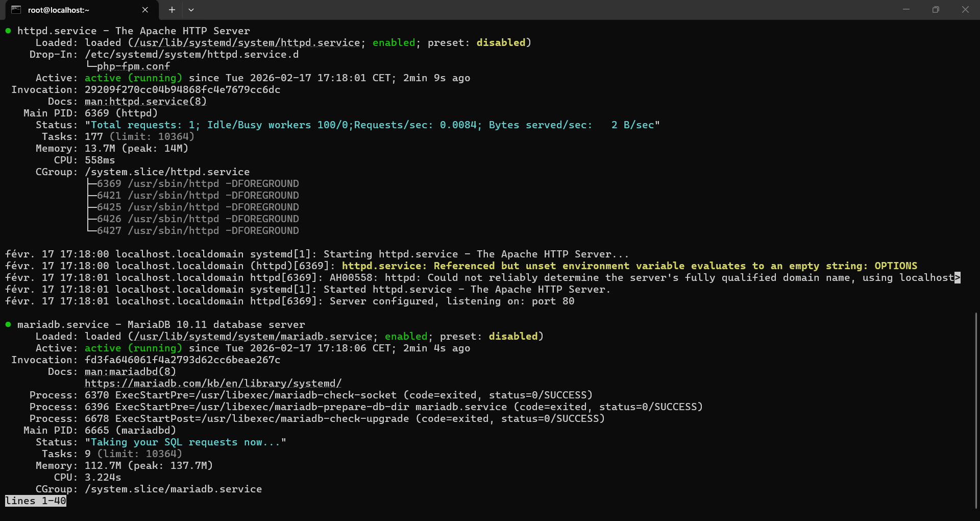Select the root@localhost:~ tab
The height and width of the screenshot is (521, 980).
tap(59, 10)
